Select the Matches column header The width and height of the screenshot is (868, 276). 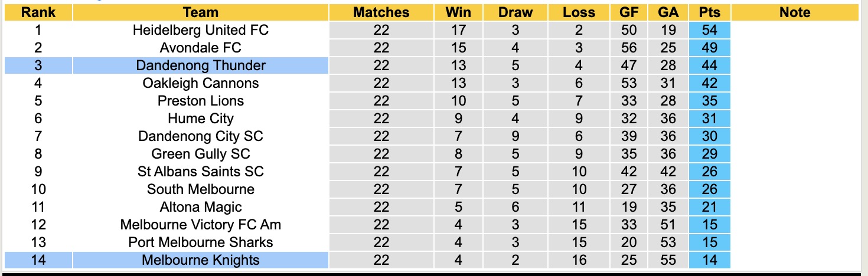(381, 12)
